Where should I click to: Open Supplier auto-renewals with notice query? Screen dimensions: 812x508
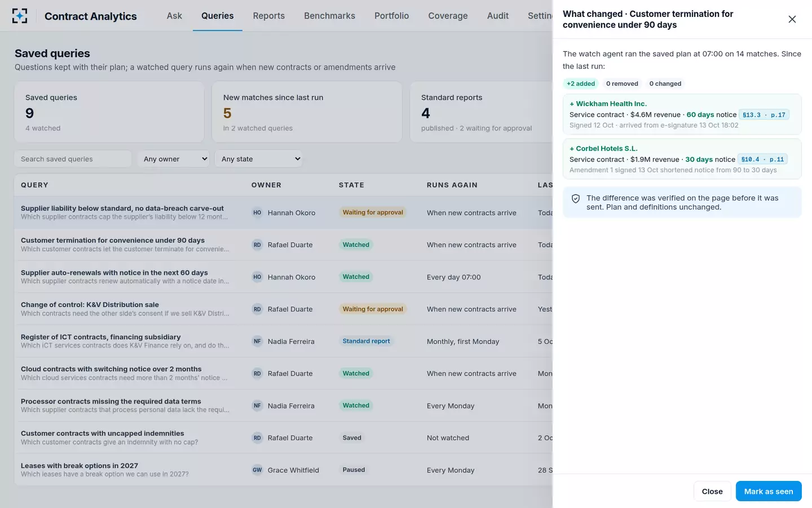pyautogui.click(x=114, y=273)
